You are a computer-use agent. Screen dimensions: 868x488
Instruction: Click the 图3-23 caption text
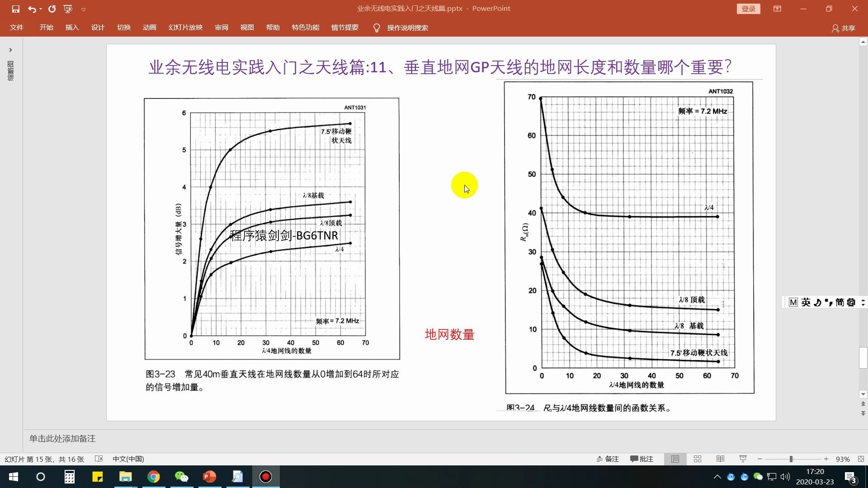tap(272, 380)
